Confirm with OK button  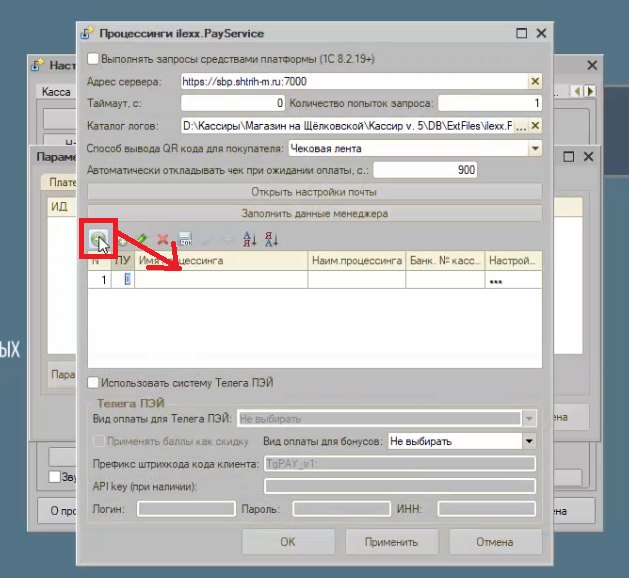tap(288, 542)
